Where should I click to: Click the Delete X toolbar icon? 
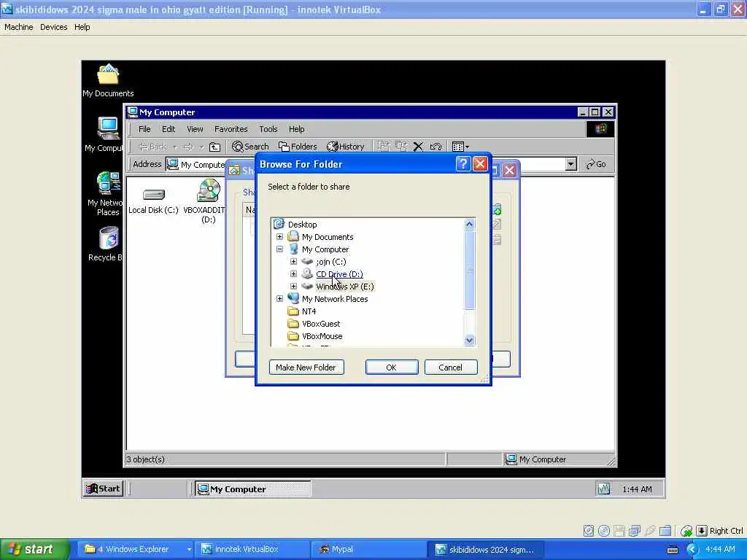(418, 147)
